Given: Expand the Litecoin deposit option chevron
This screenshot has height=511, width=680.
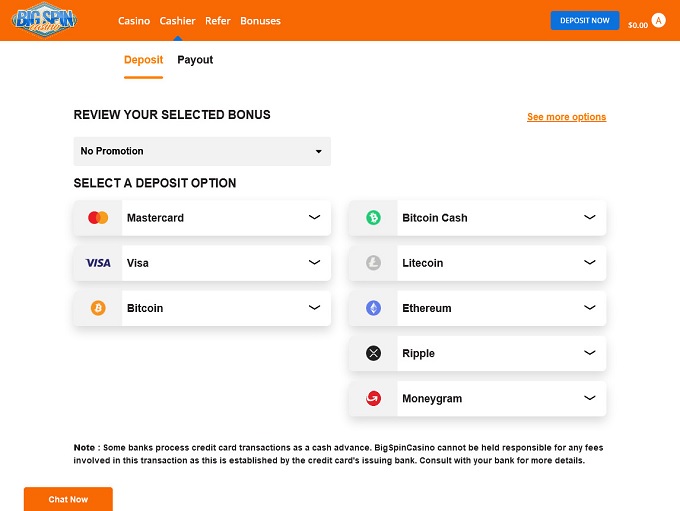Looking at the screenshot, I should point(589,262).
